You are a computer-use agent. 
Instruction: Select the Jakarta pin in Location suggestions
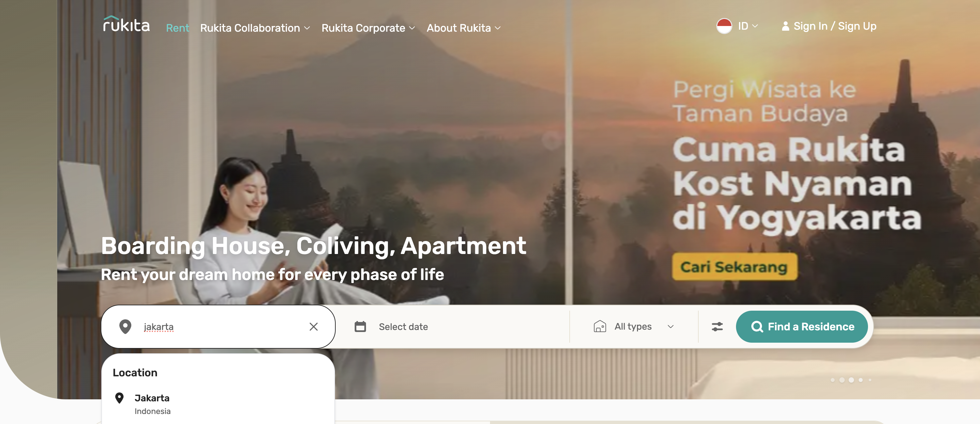point(119,398)
